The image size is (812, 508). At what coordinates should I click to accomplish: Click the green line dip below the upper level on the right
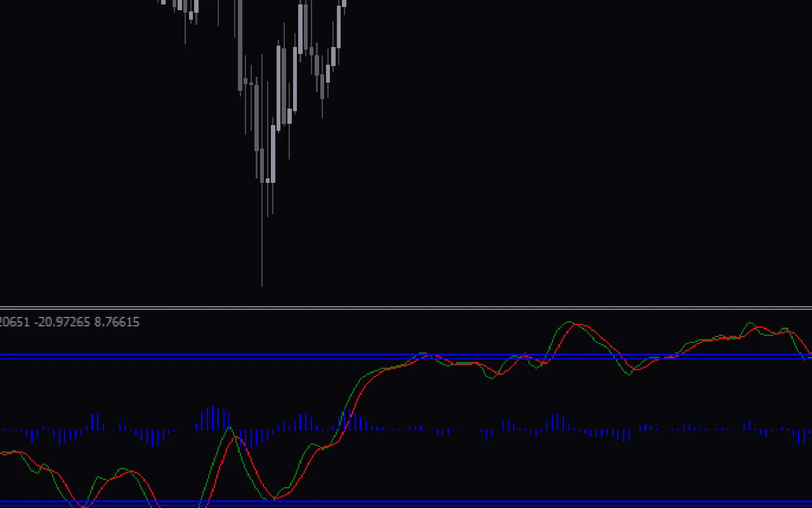629,375
